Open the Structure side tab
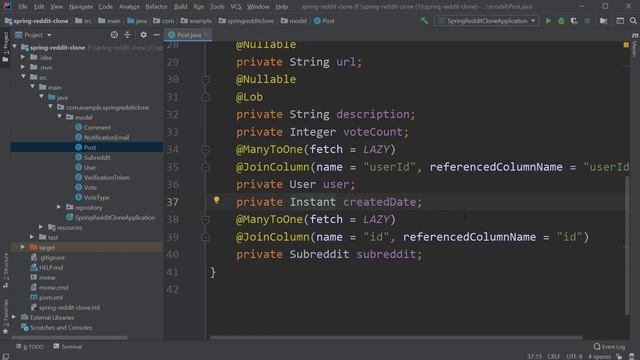Image resolution: width=640 pixels, height=360 pixels. click(5, 270)
